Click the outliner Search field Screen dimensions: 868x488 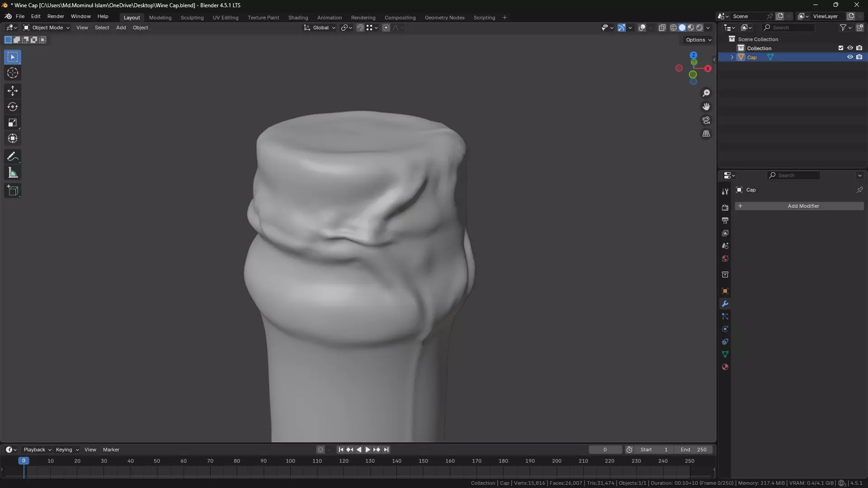click(x=789, y=28)
